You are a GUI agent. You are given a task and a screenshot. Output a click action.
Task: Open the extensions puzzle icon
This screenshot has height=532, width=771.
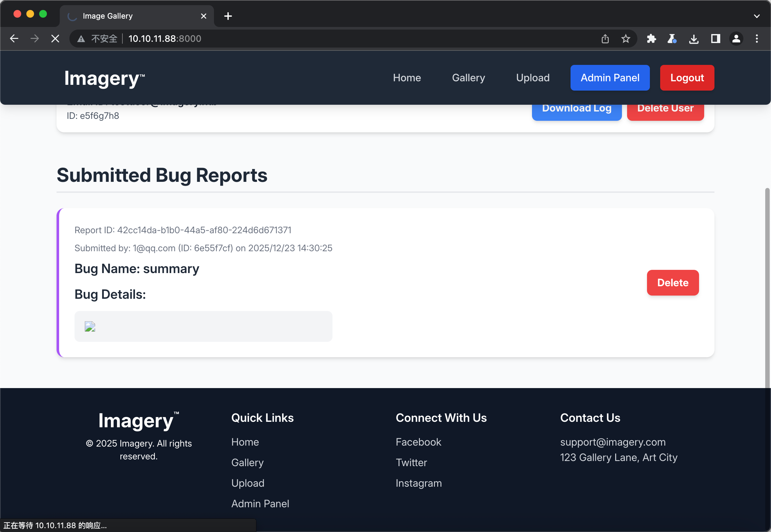pos(651,39)
